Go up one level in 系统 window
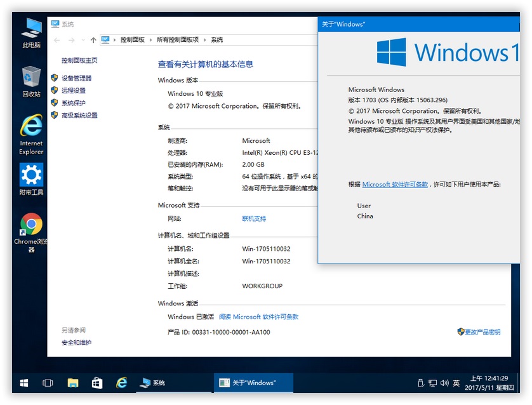532x405 pixels. [x=93, y=40]
